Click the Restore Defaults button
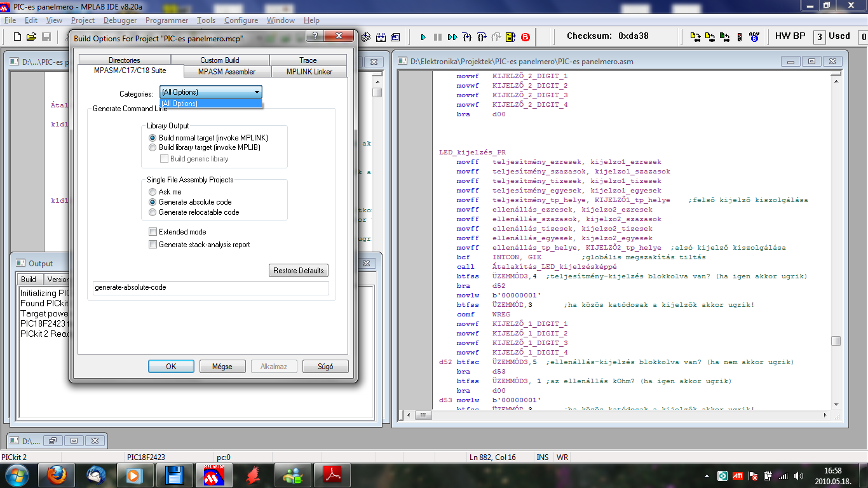 point(299,271)
